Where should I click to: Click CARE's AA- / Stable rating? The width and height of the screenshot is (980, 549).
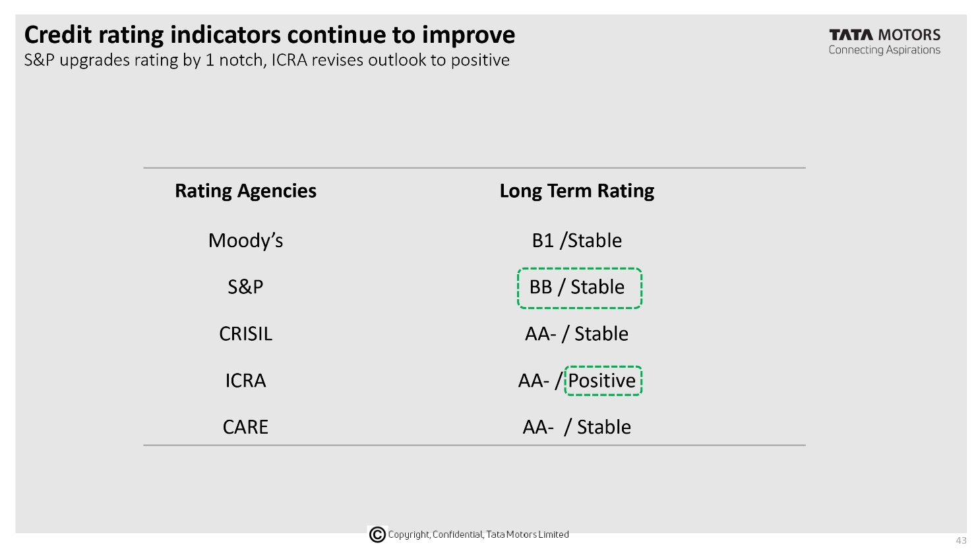point(577,427)
